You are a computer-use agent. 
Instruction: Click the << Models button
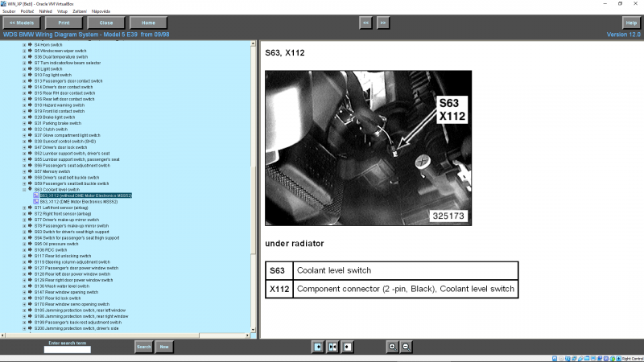tap(22, 23)
